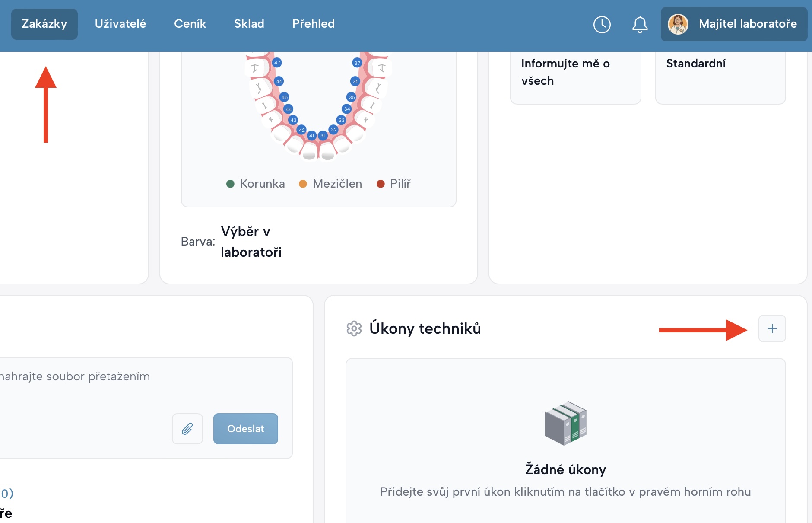Click the gear icon beside Úkony techniků
This screenshot has width=812, height=523.
[354, 329]
